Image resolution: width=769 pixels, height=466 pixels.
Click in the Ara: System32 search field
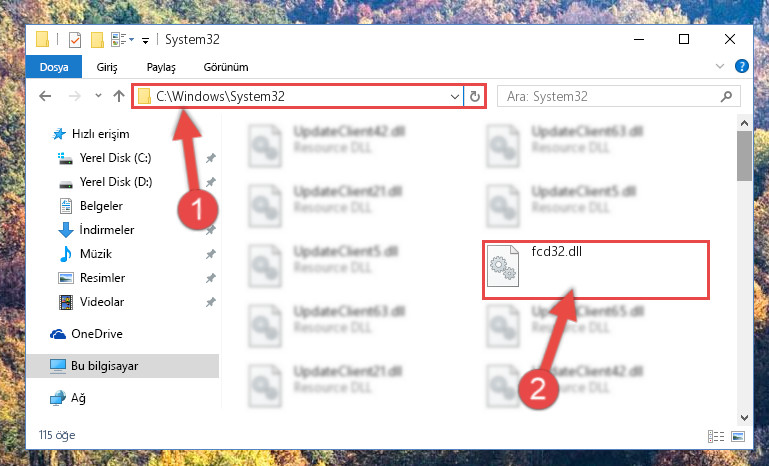[608, 97]
